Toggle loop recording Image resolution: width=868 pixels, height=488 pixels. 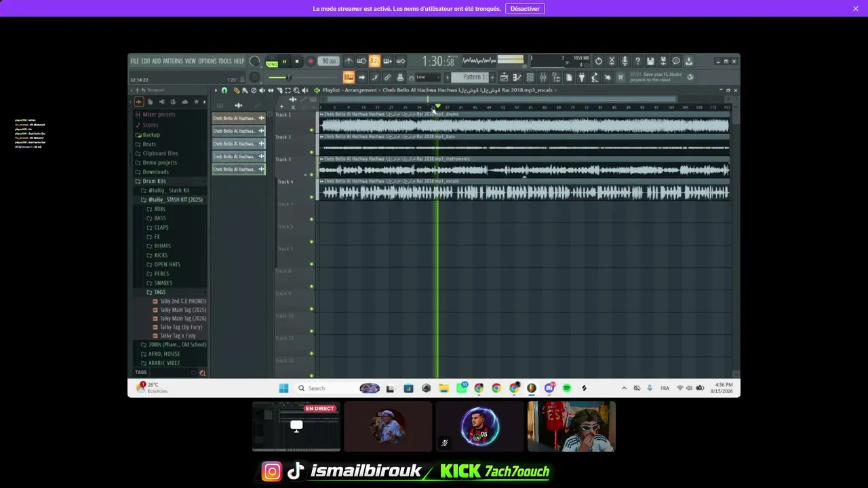pos(400,62)
